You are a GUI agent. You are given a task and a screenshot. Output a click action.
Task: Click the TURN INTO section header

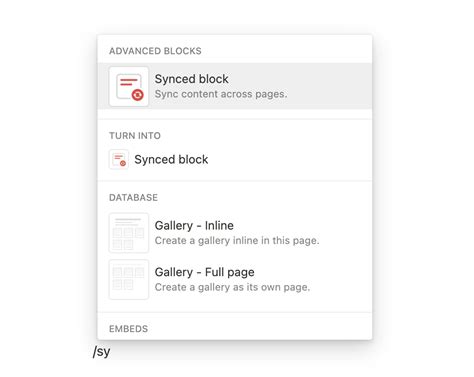[x=135, y=136]
